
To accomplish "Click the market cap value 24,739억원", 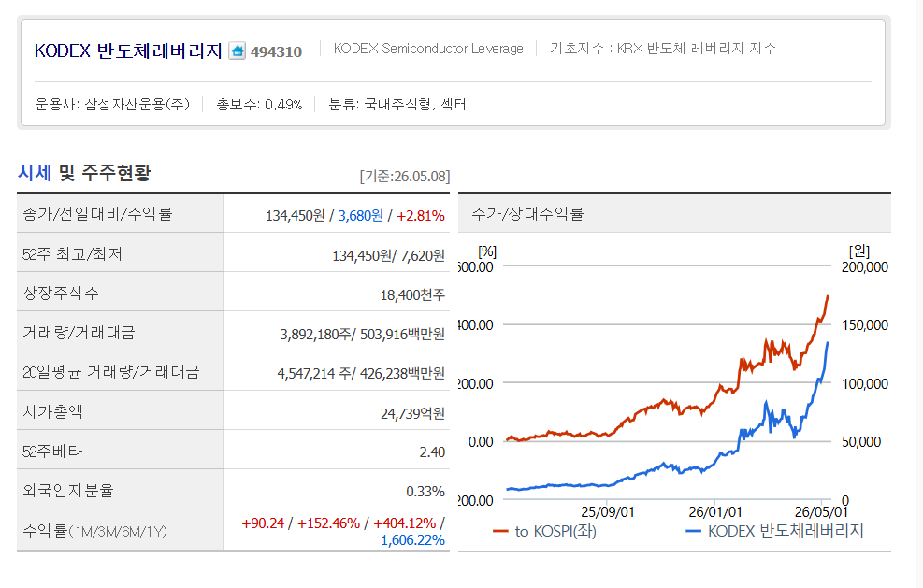I will 412,414.
